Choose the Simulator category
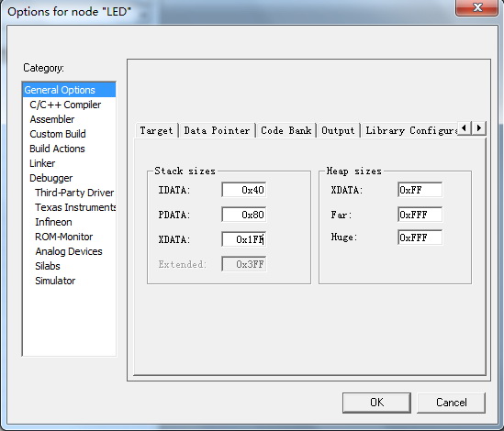Image resolution: width=504 pixels, height=431 pixels. pos(55,281)
